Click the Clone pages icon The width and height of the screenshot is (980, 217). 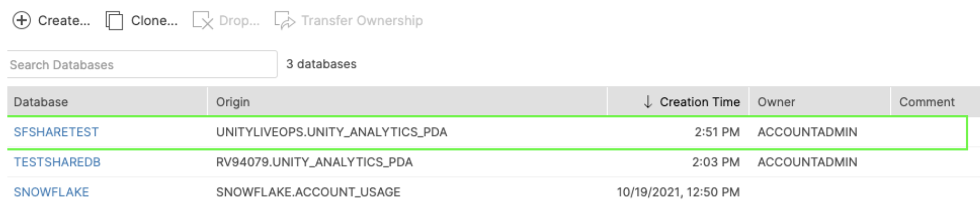click(x=114, y=21)
